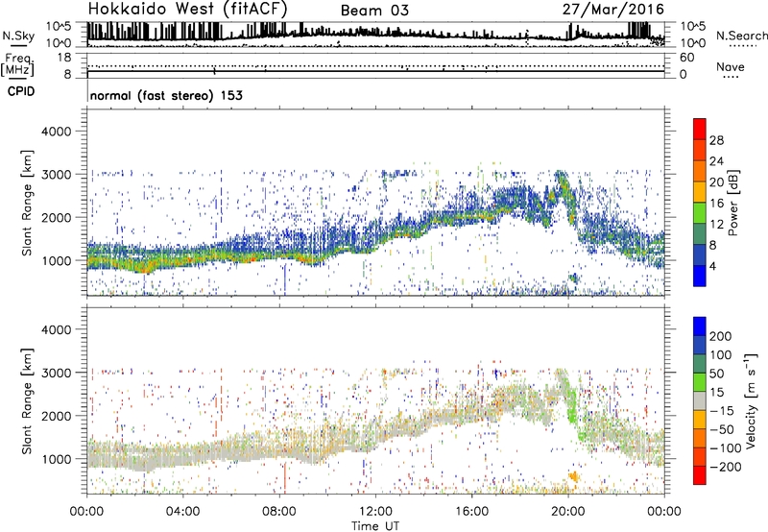Click the "Power [dB]" color bar title

click(x=732, y=203)
